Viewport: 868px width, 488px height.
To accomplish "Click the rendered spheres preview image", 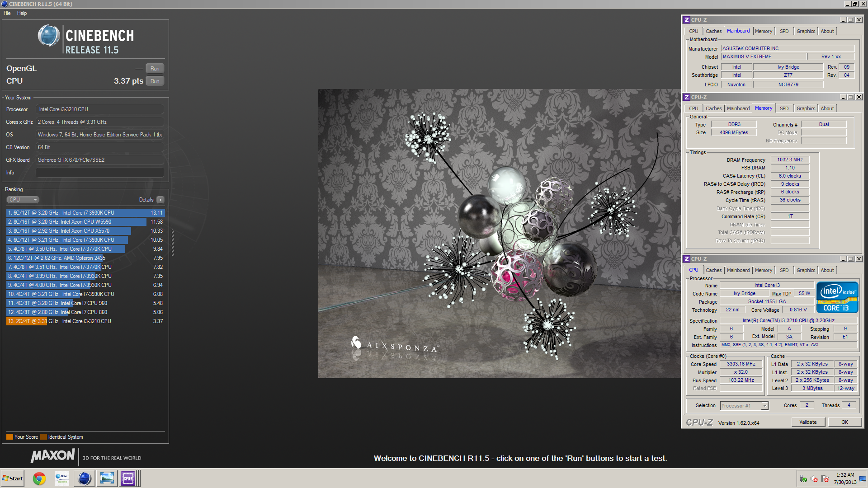I will [499, 233].
